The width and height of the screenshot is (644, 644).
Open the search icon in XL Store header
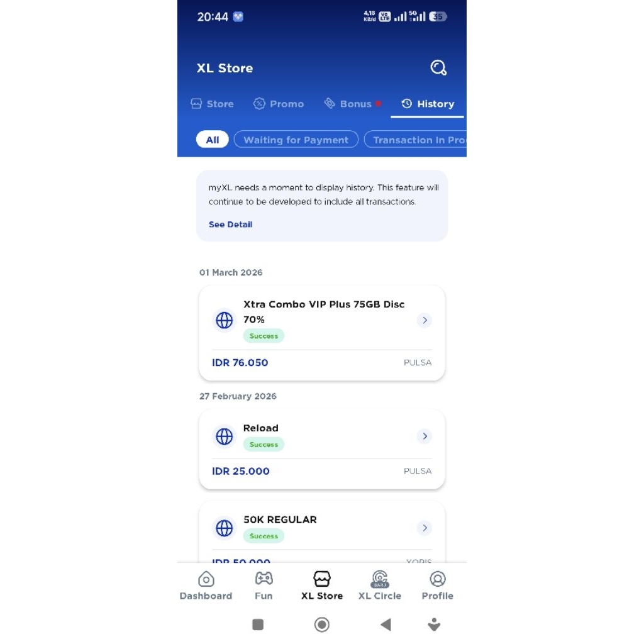[x=438, y=68]
